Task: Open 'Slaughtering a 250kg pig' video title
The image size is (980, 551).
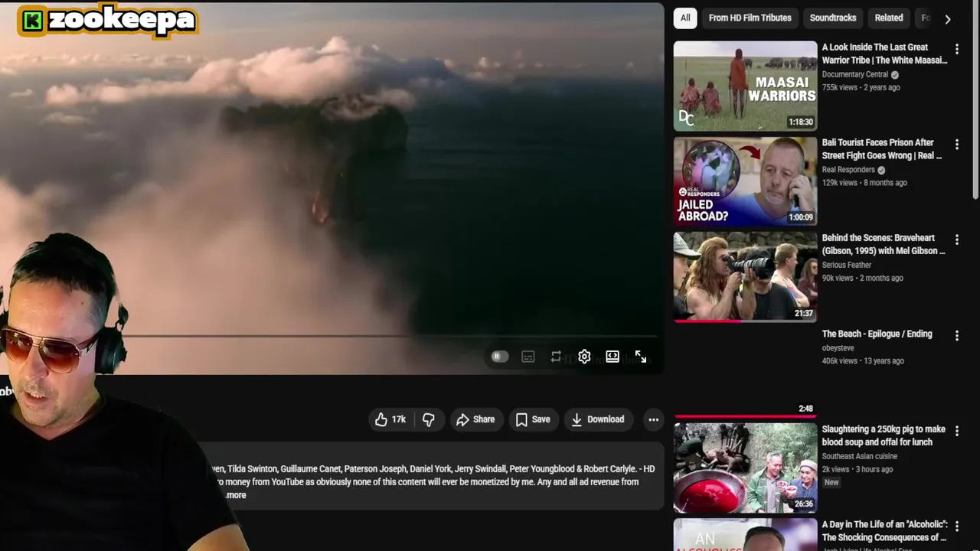Action: pos(884,435)
